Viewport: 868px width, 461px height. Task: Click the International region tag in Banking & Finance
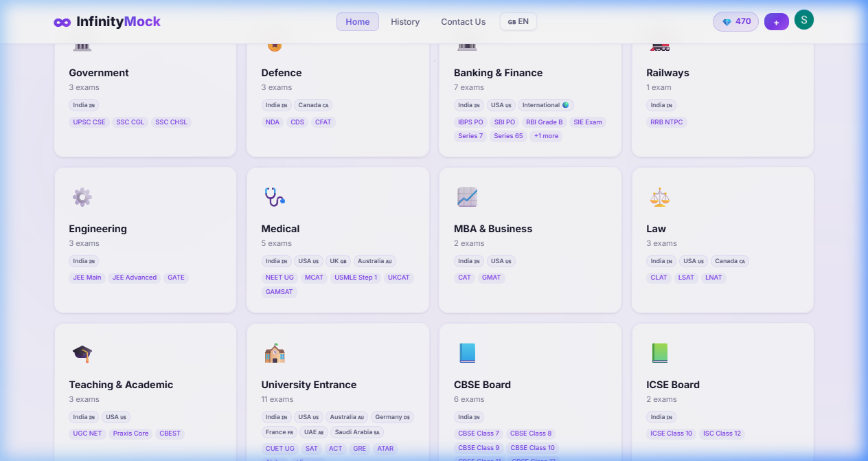point(546,105)
